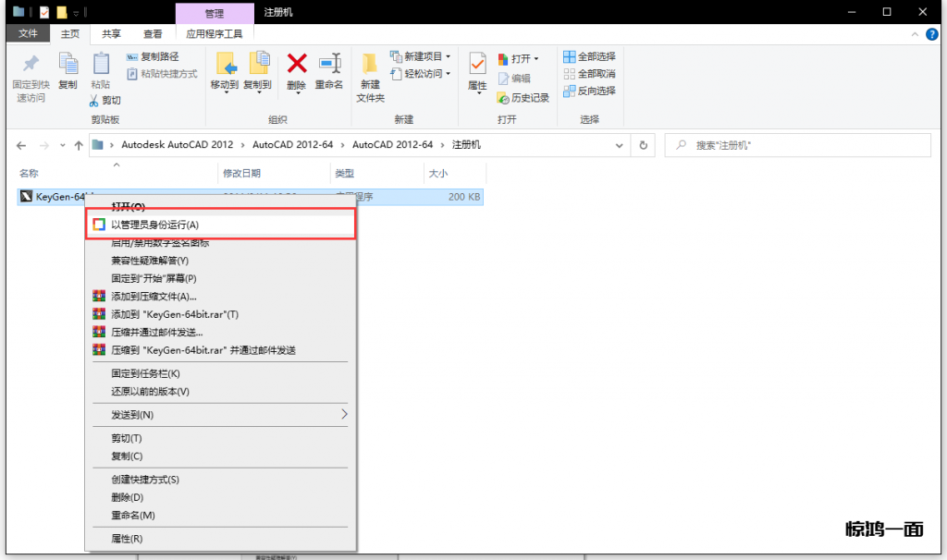Click Select All (全部选择) button
947x560 pixels.
[589, 56]
